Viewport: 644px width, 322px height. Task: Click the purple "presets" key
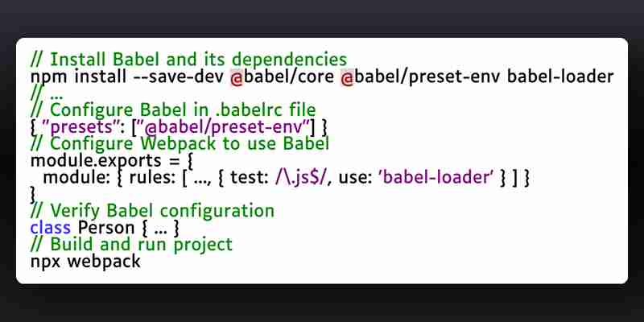pos(83,127)
